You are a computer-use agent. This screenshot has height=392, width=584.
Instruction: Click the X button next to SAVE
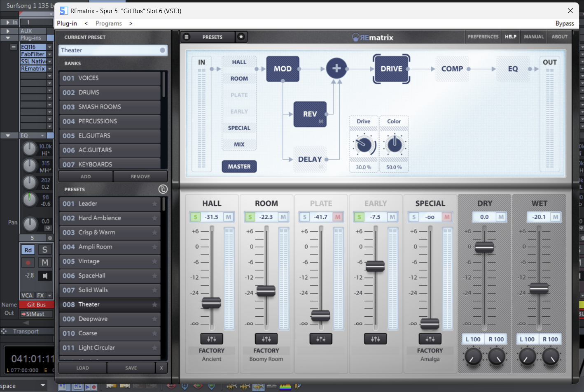[x=161, y=368]
